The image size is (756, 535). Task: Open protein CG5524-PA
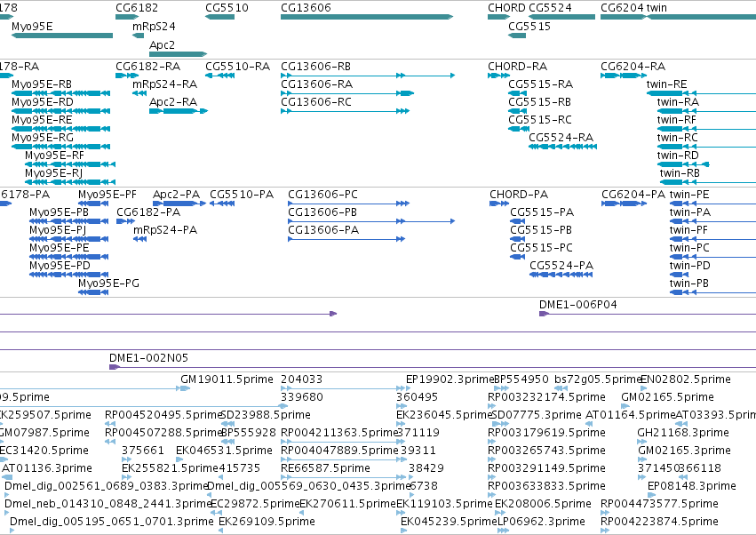561,266
